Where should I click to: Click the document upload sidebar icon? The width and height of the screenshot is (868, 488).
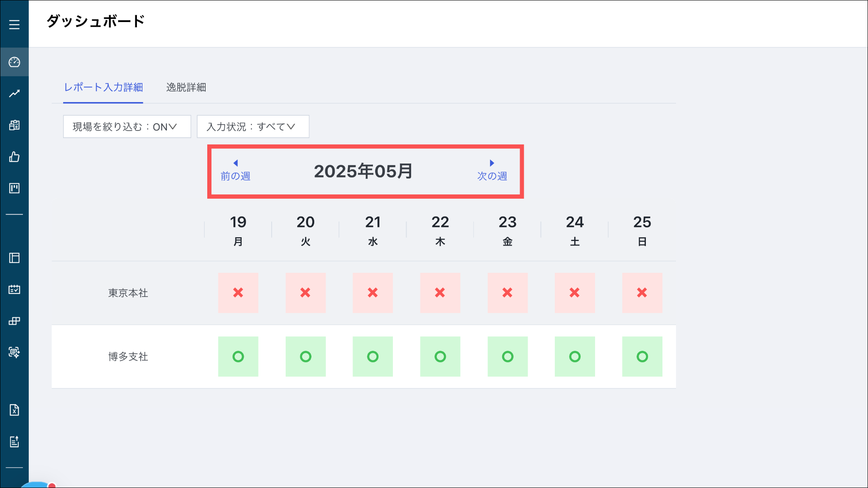point(14,442)
